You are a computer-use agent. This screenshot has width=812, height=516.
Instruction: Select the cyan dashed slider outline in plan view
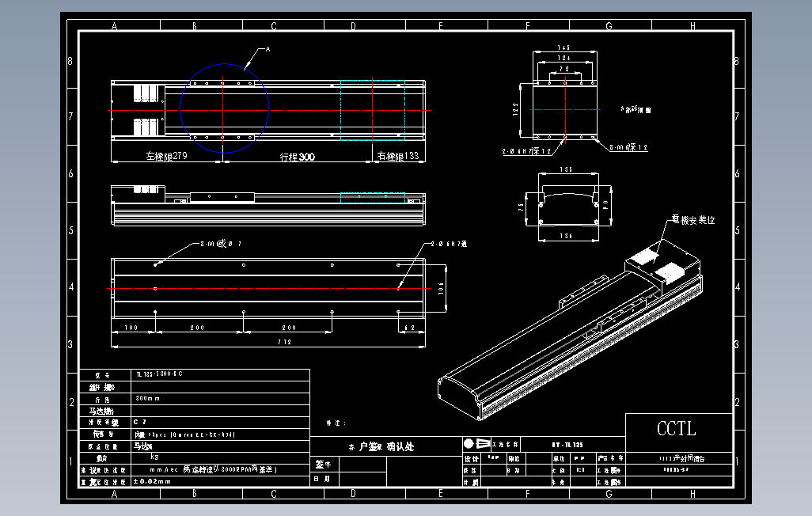[372, 110]
